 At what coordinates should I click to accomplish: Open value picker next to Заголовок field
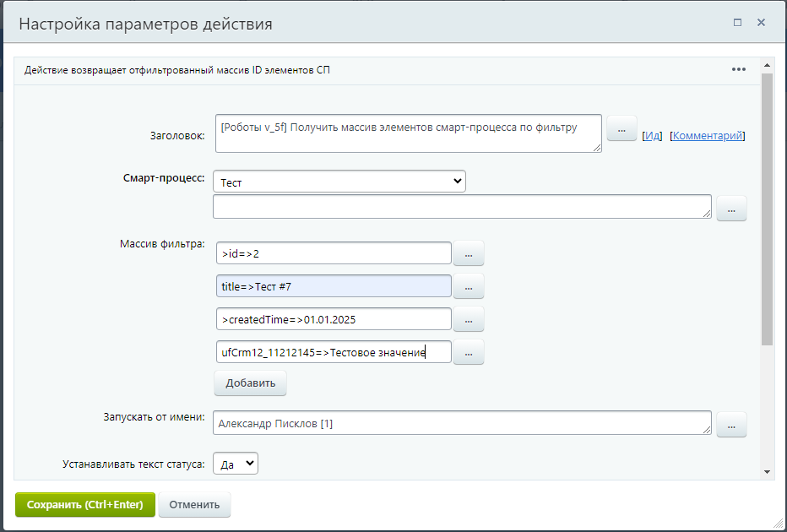(621, 129)
